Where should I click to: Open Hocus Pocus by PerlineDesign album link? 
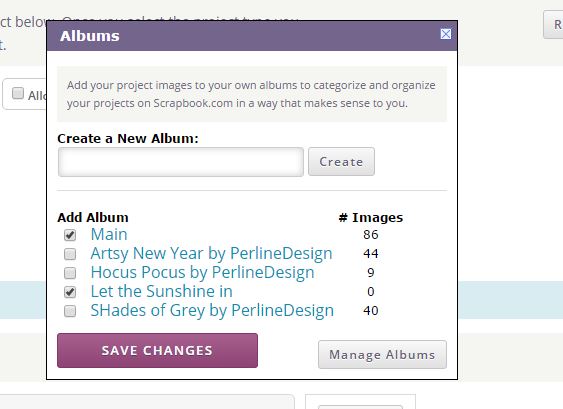203,273
